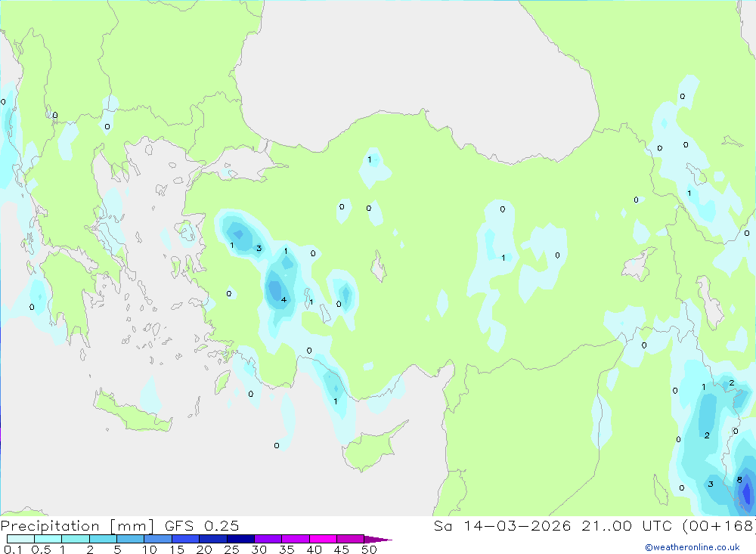
Task: Click the "15" legend scale label
Action: [177, 549]
